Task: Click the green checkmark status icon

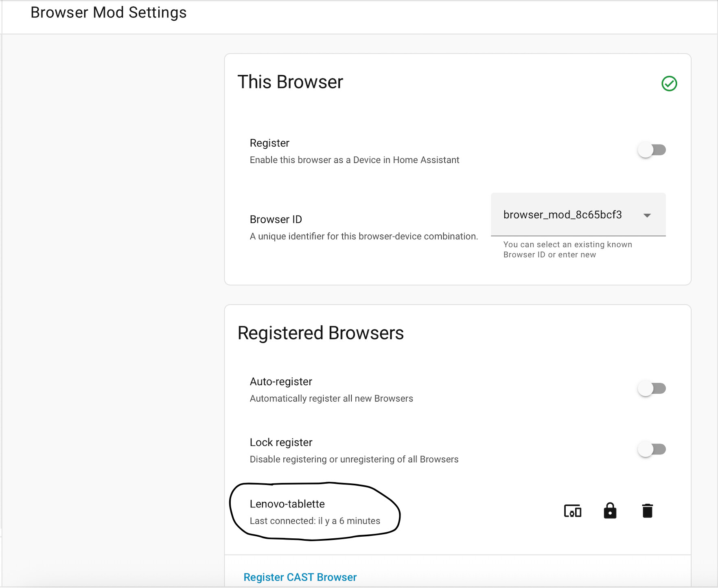Action: click(x=669, y=84)
